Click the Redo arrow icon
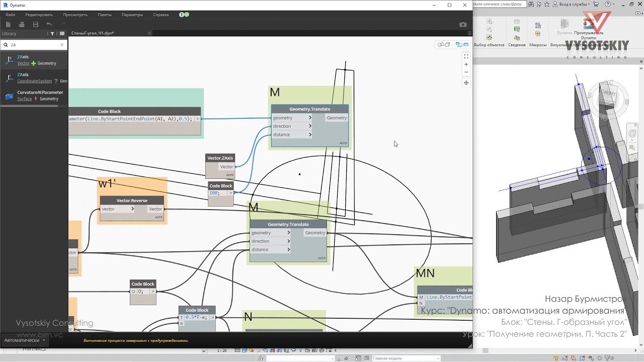The height and width of the screenshot is (362, 644). 63,24
